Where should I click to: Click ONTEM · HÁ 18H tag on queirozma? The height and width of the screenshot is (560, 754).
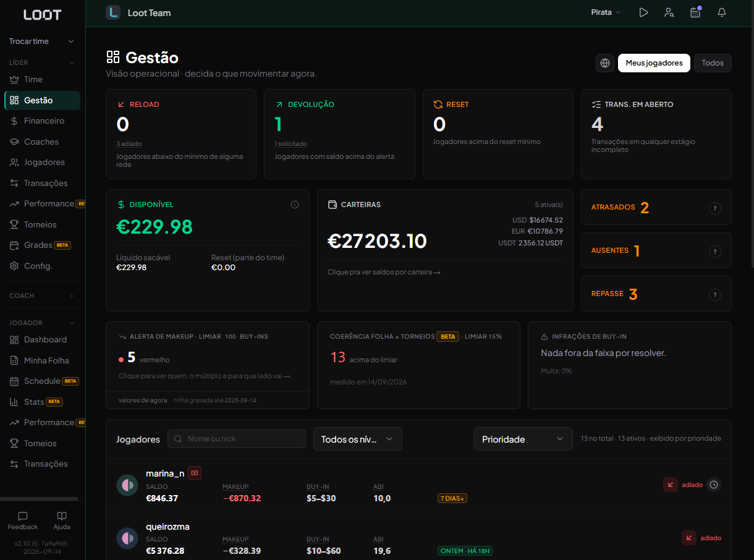click(465, 551)
